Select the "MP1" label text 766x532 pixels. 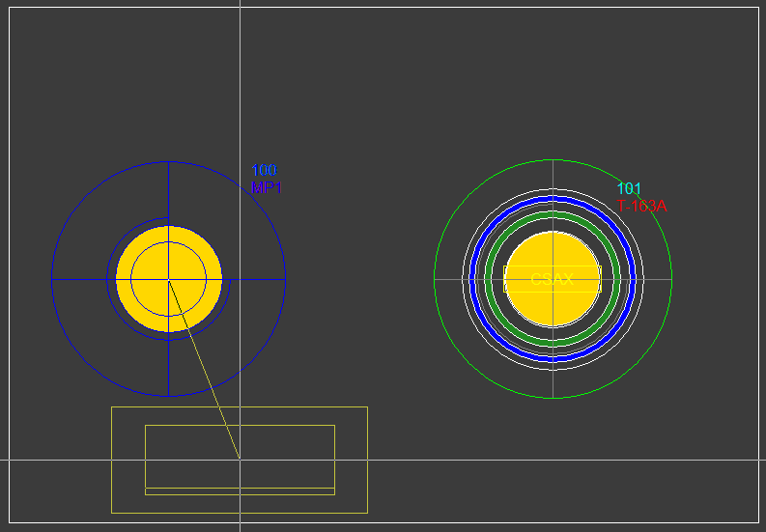pos(267,187)
